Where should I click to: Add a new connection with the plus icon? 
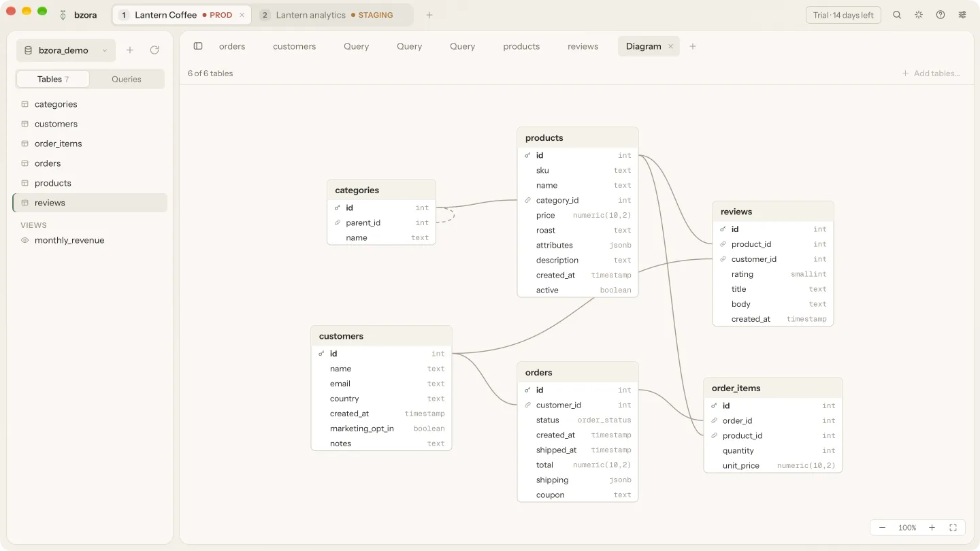pos(429,15)
